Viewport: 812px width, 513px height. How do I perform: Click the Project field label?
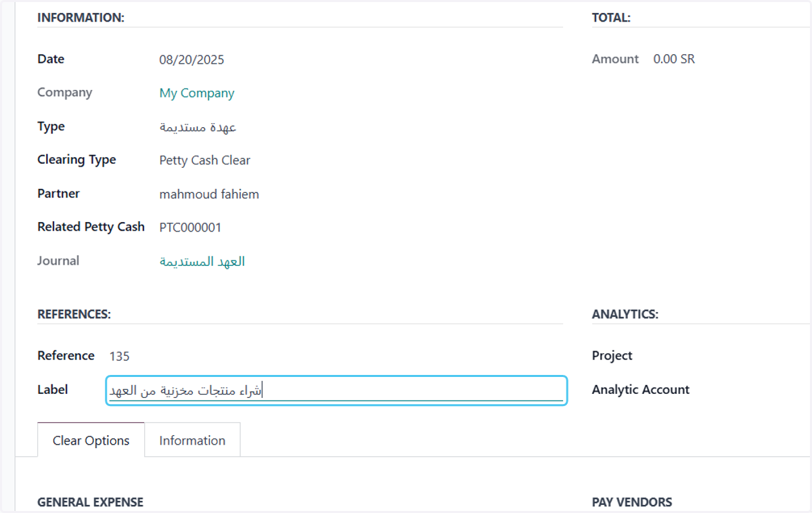click(612, 355)
